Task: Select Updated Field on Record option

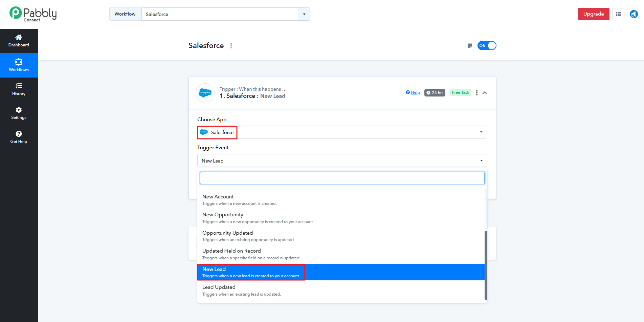Action: [x=231, y=251]
